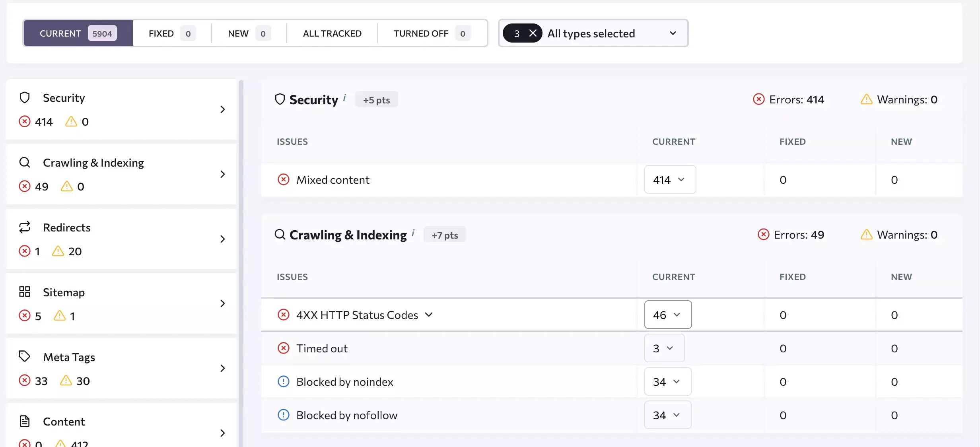Click the Sitemap grid icon
980x447 pixels.
coord(25,292)
